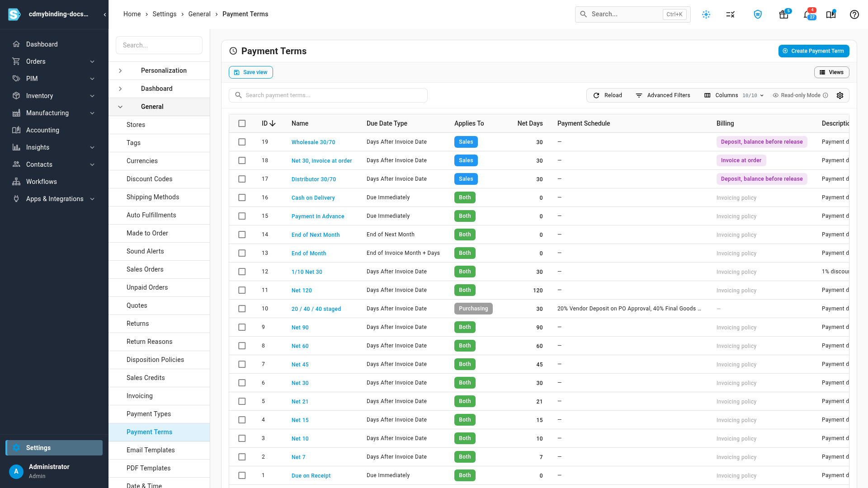Toggle Read-only Mode
The height and width of the screenshot is (488, 868).
click(800, 95)
